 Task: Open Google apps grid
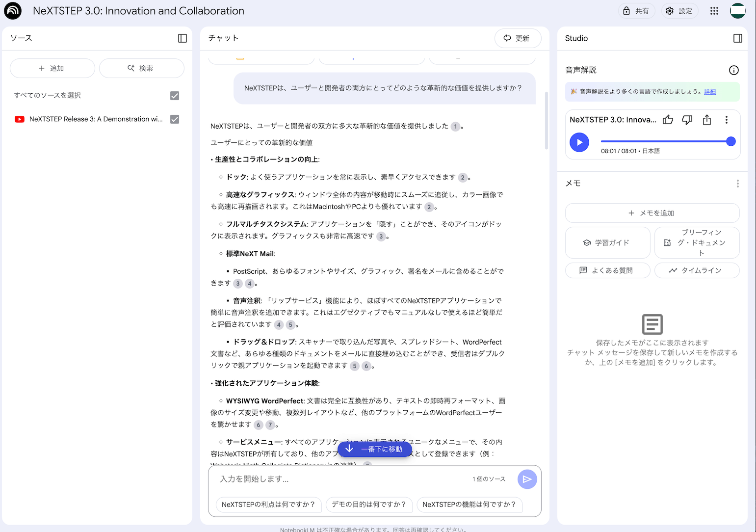714,11
